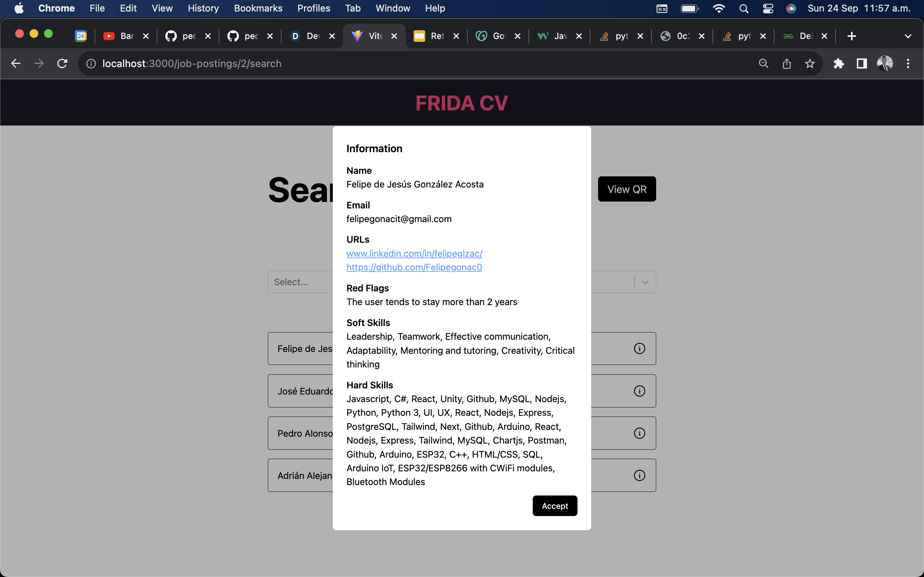Click info icon on Felipe de Jesús row
Image resolution: width=924 pixels, height=577 pixels.
tap(639, 348)
